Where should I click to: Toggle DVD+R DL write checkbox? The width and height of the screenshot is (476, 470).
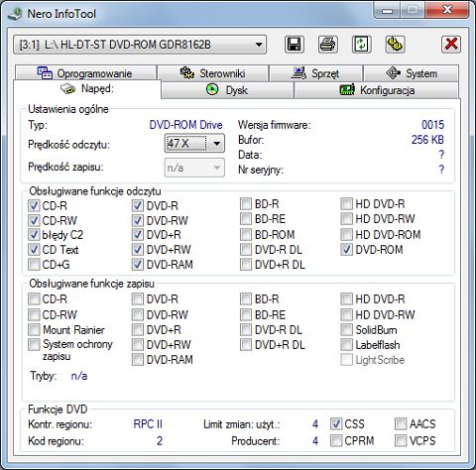click(246, 345)
